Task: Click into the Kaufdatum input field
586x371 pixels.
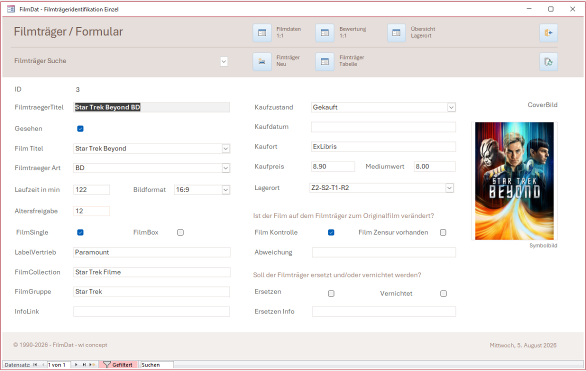Action: pyautogui.click(x=383, y=127)
